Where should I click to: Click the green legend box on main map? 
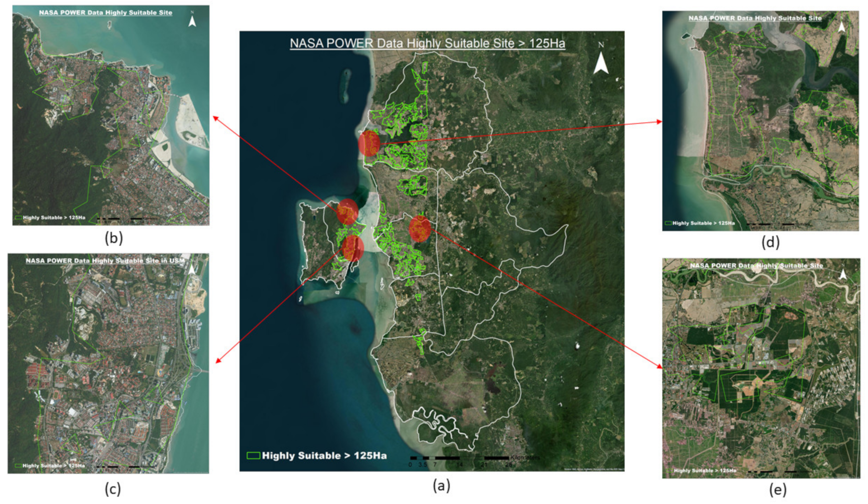253,456
